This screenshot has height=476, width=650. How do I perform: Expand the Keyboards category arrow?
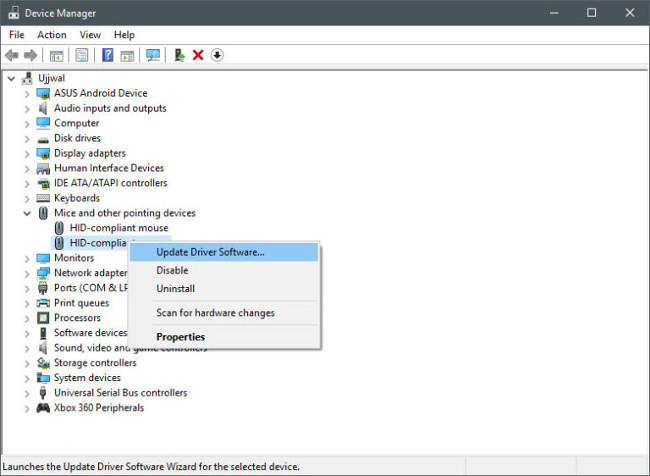click(x=27, y=198)
